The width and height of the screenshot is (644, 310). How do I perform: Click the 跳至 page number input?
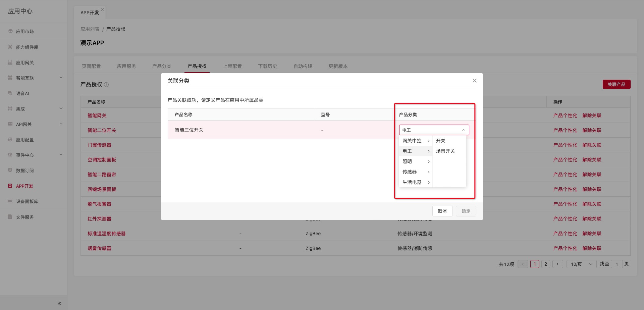pyautogui.click(x=616, y=264)
